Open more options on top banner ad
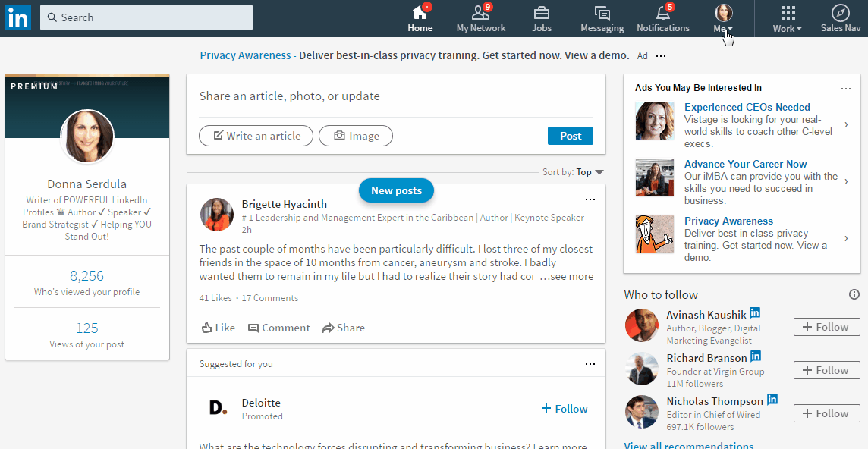Screen dimensions: 868x449 click(x=661, y=56)
